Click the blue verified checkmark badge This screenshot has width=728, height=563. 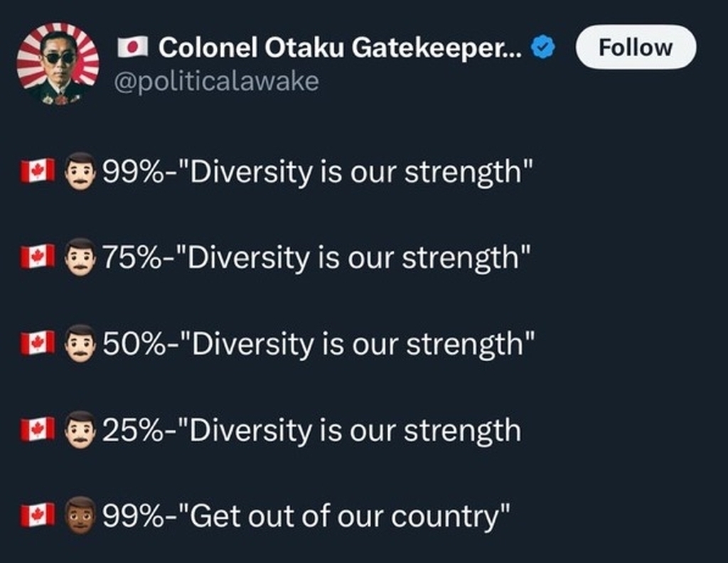click(544, 48)
